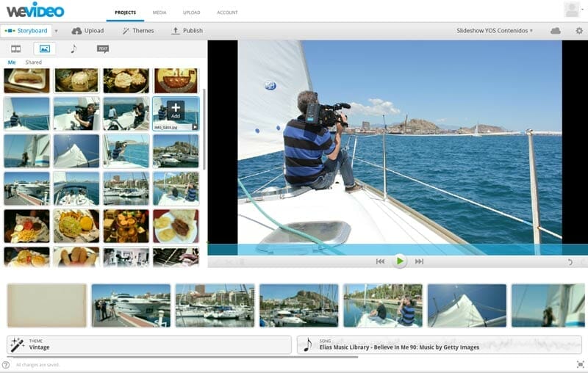Switch media view to Me
This screenshot has height=373, width=588.
click(12, 62)
